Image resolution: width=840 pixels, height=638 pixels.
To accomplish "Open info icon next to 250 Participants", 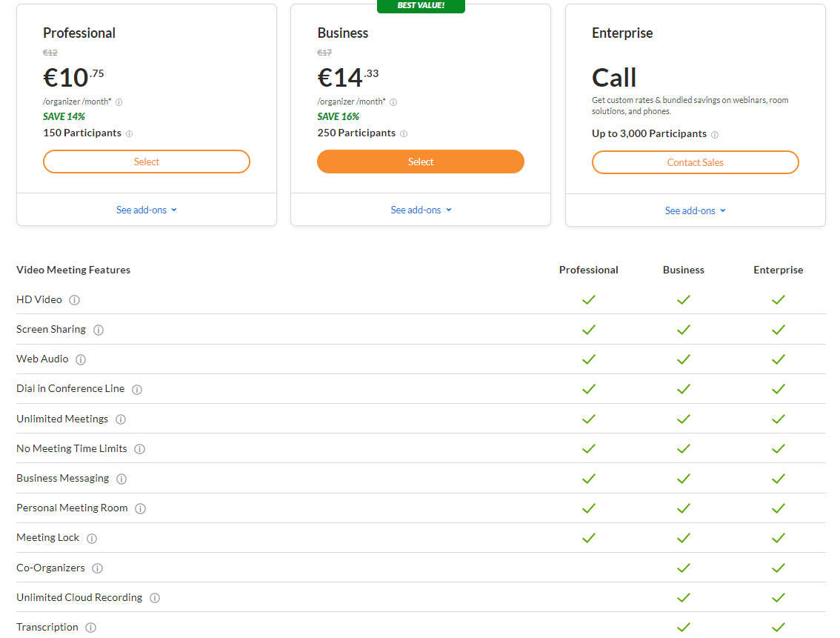I will point(404,133).
